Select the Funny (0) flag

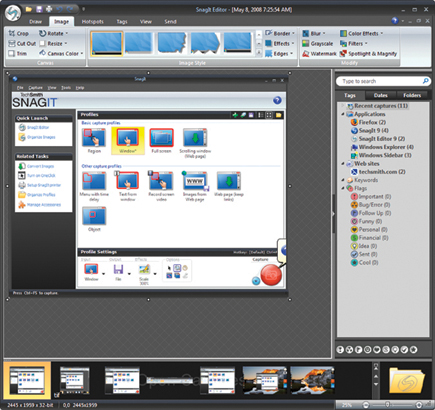(x=366, y=221)
